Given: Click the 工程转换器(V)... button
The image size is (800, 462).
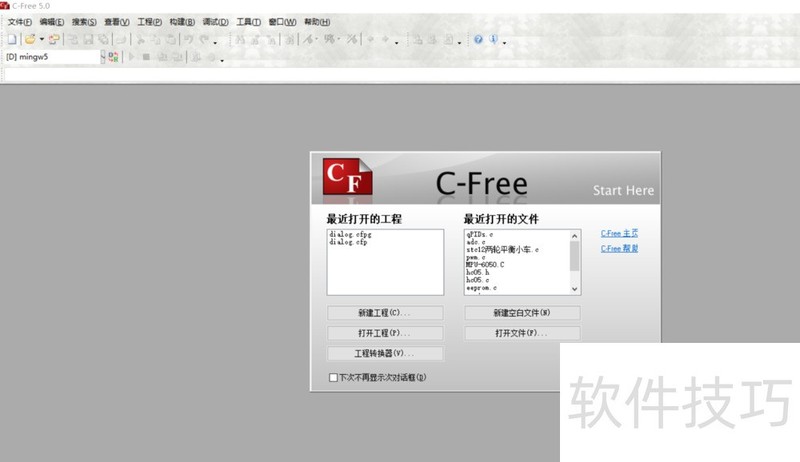Looking at the screenshot, I should (385, 353).
